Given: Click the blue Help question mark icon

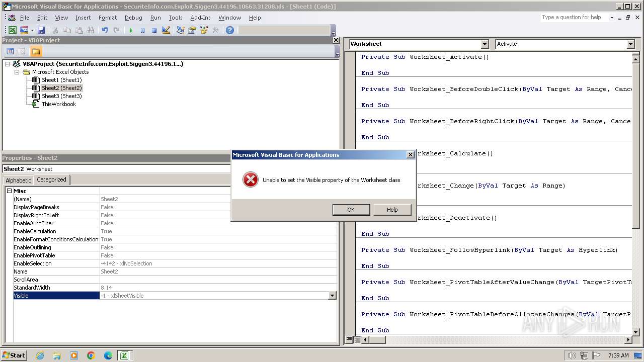Looking at the screenshot, I should point(230,30).
